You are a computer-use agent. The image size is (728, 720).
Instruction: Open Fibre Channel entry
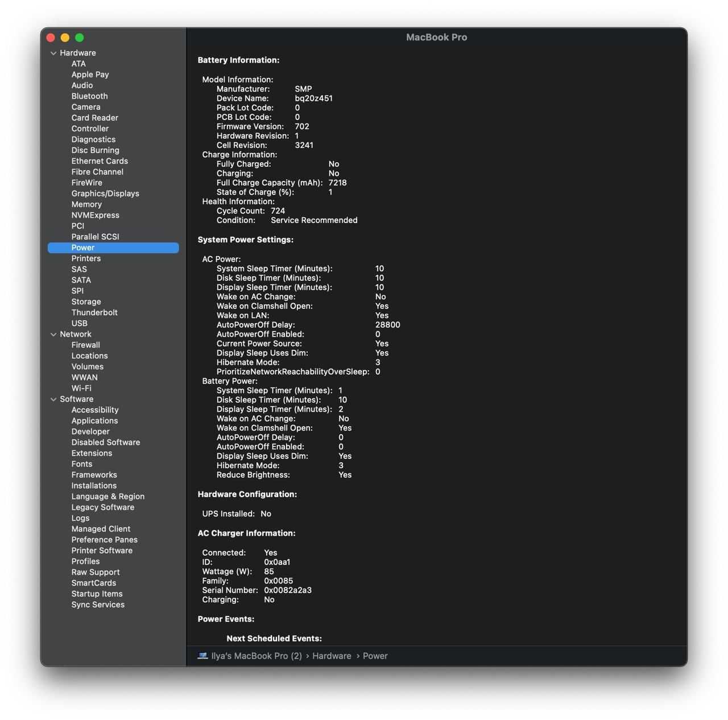pos(97,172)
